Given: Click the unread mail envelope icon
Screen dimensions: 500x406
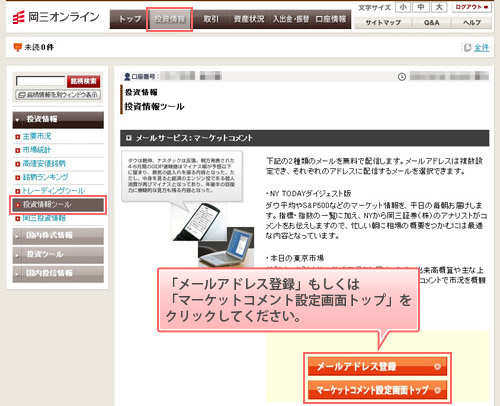Looking at the screenshot, I should (17, 47).
